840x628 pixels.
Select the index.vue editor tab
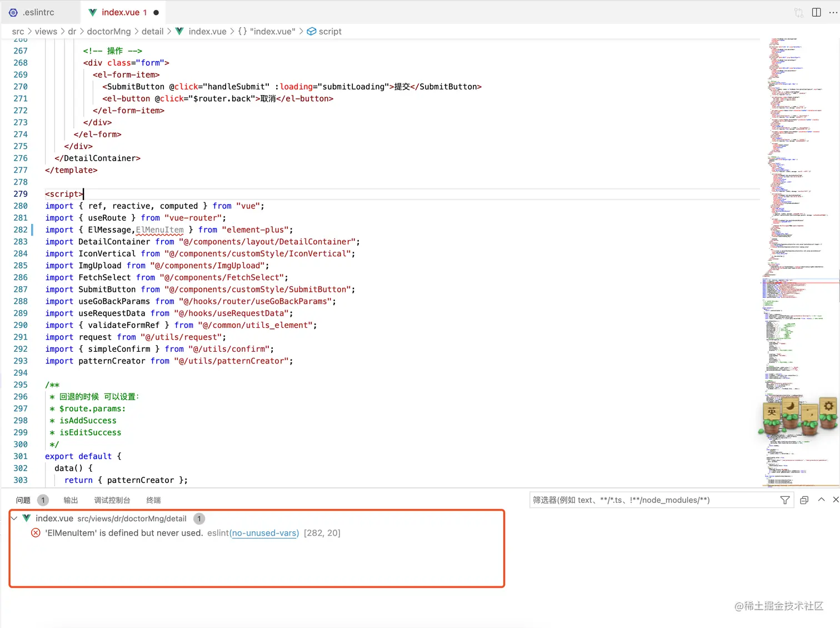pyautogui.click(x=124, y=12)
